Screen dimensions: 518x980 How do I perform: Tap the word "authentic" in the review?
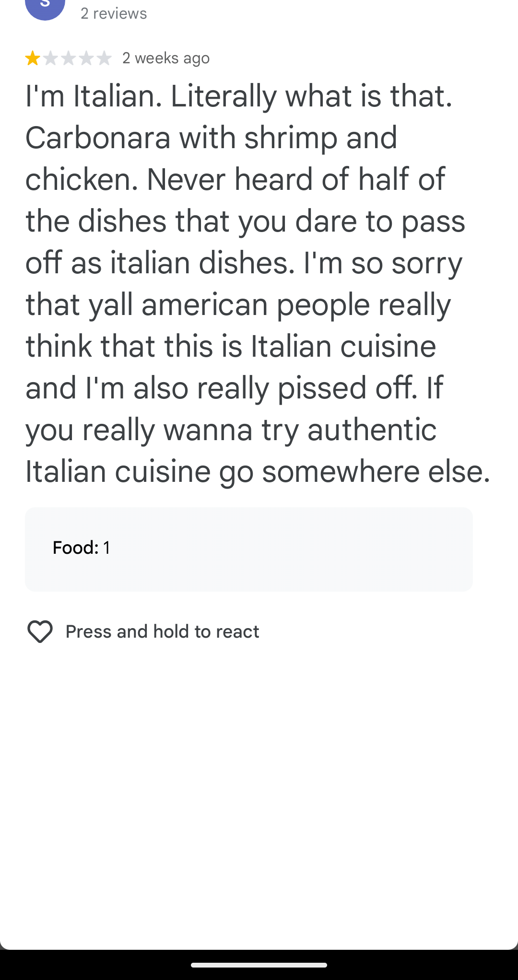[372, 430]
